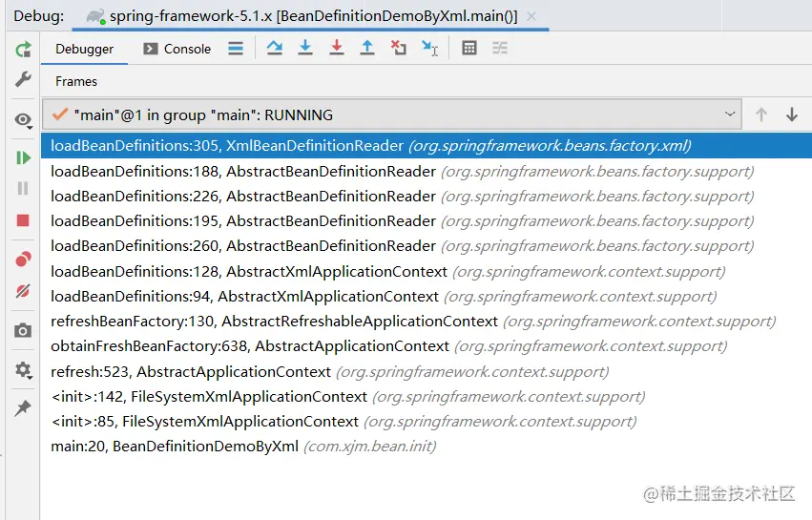Select frame loadBeanDefinitions:94, AbstractXmlApplicationContext
Viewport: 812px width, 520px height.
click(x=427, y=296)
